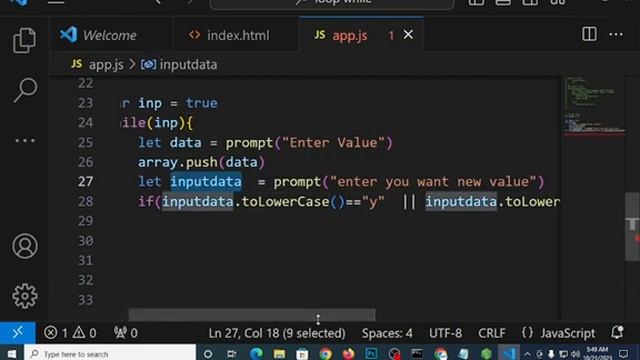Click Ln 27, Col 18 go-to-line indicator
640x360 pixels.
click(x=277, y=333)
